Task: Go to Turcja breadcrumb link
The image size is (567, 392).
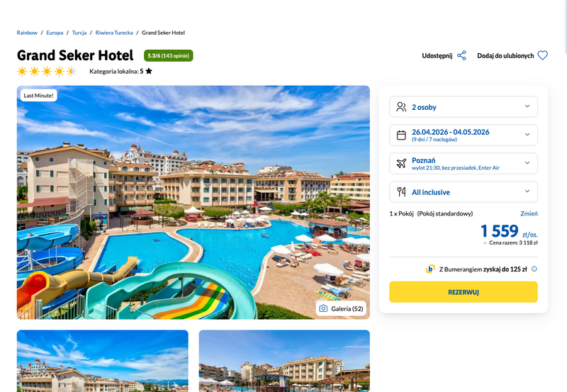Action: pos(79,33)
